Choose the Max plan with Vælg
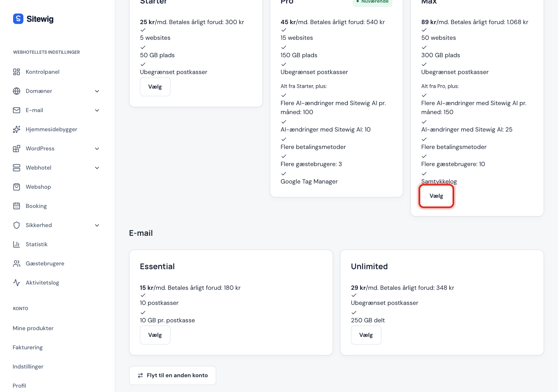 point(436,196)
